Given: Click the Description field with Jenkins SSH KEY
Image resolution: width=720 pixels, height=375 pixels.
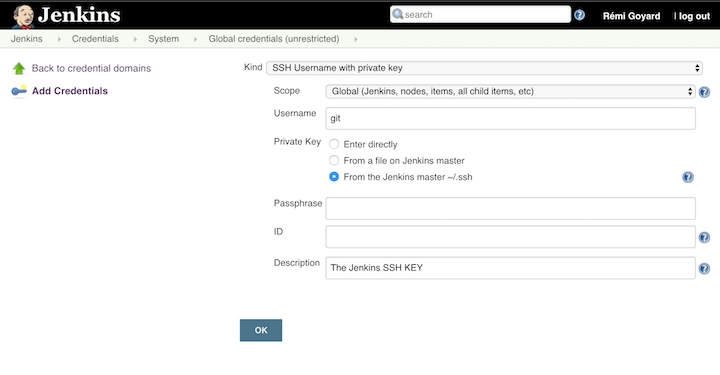Looking at the screenshot, I should pos(511,268).
